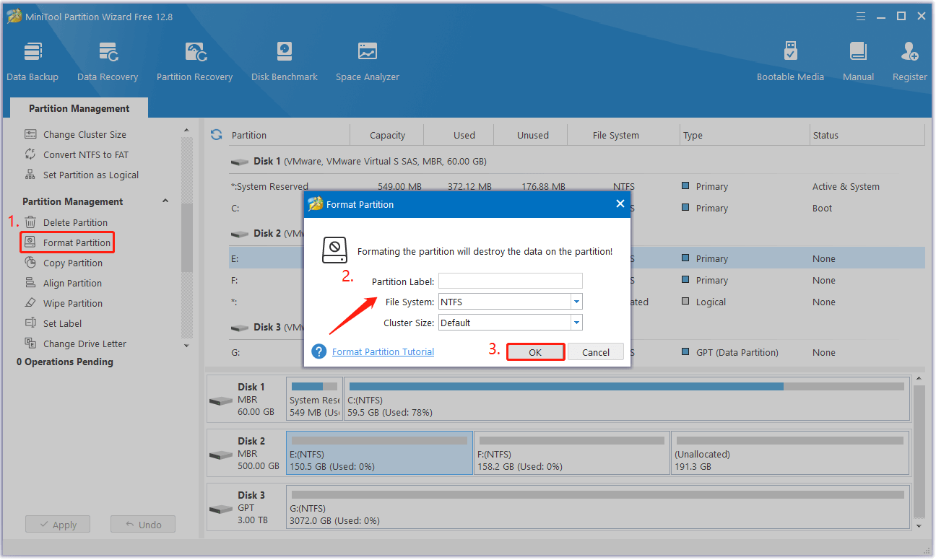Screen dimensions: 936x560
Task: Select System Reserved block in disk map
Action: (x=315, y=398)
